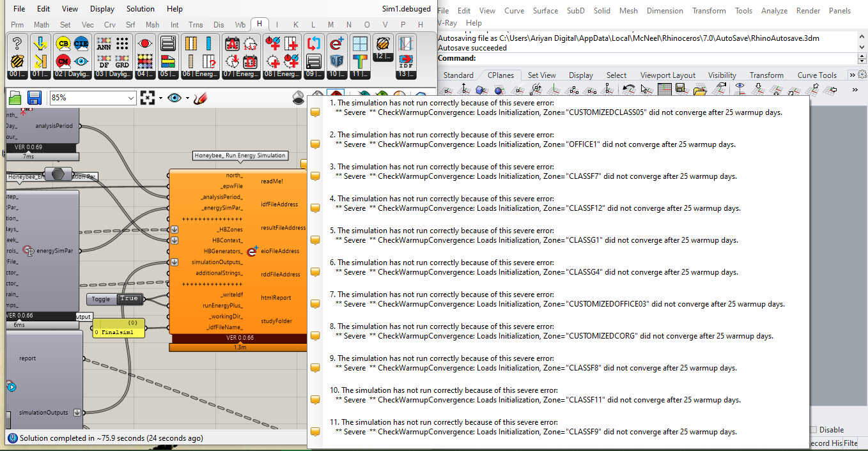The width and height of the screenshot is (868, 451).
Task: Click the zoom extents icon on canvas toolbar
Action: tap(148, 98)
